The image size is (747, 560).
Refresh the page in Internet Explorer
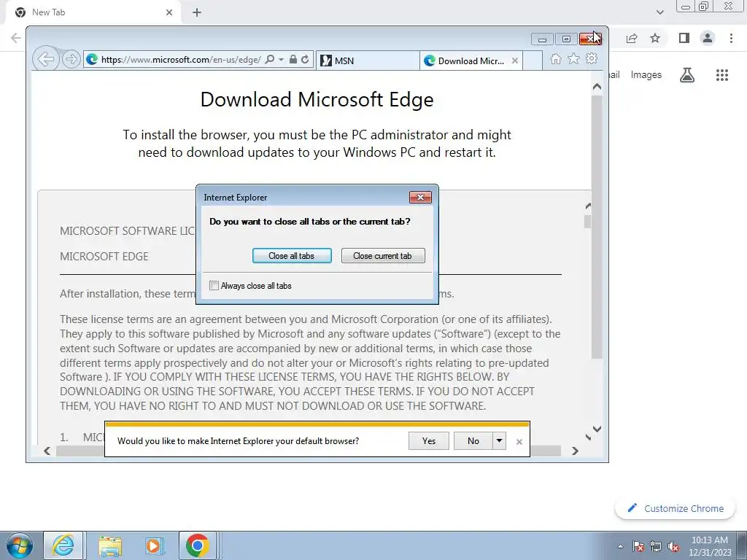305,60
